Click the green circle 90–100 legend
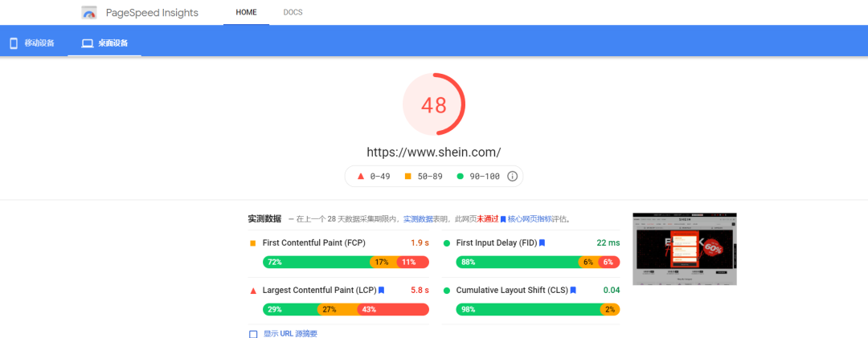The image size is (868, 338). (x=477, y=177)
